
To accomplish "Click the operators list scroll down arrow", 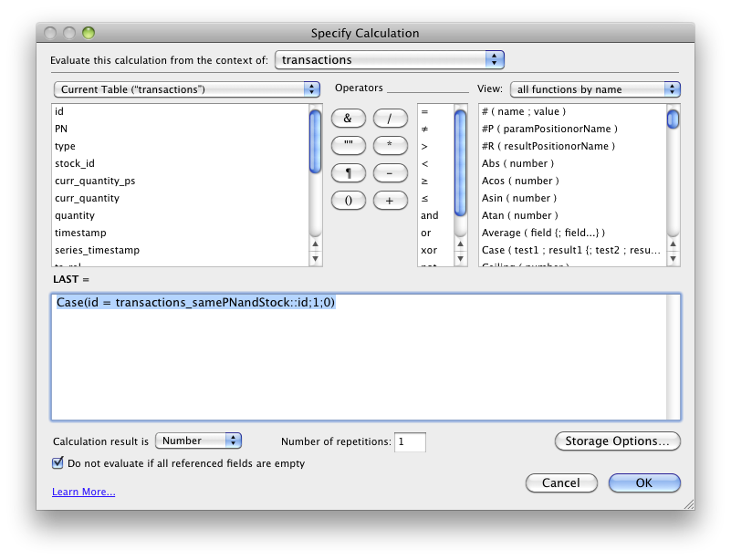I will (461, 259).
